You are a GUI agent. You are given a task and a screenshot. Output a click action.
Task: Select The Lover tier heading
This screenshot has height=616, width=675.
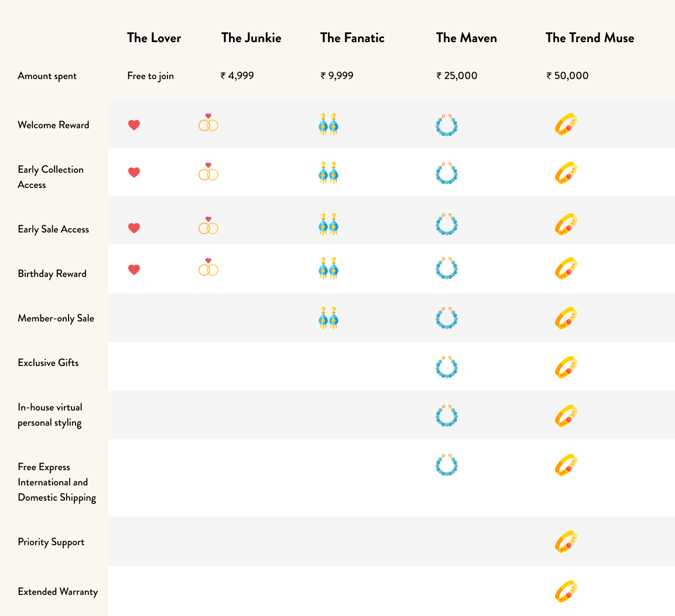[x=154, y=38]
